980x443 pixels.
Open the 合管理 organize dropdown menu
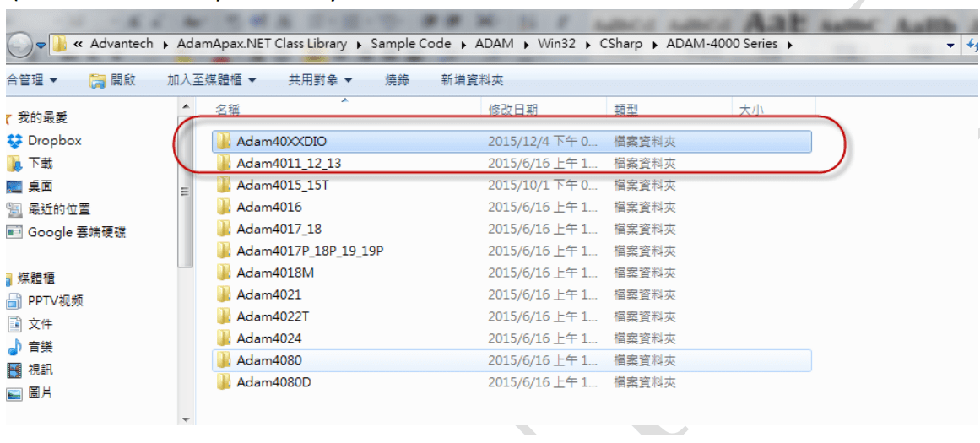click(31, 80)
